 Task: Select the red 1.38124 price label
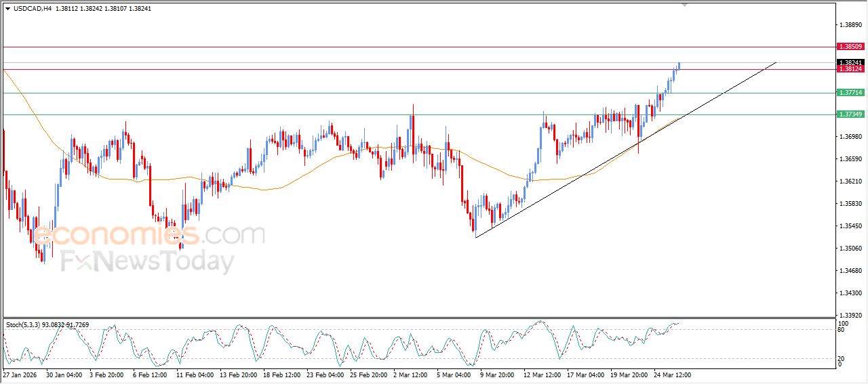[x=850, y=69]
